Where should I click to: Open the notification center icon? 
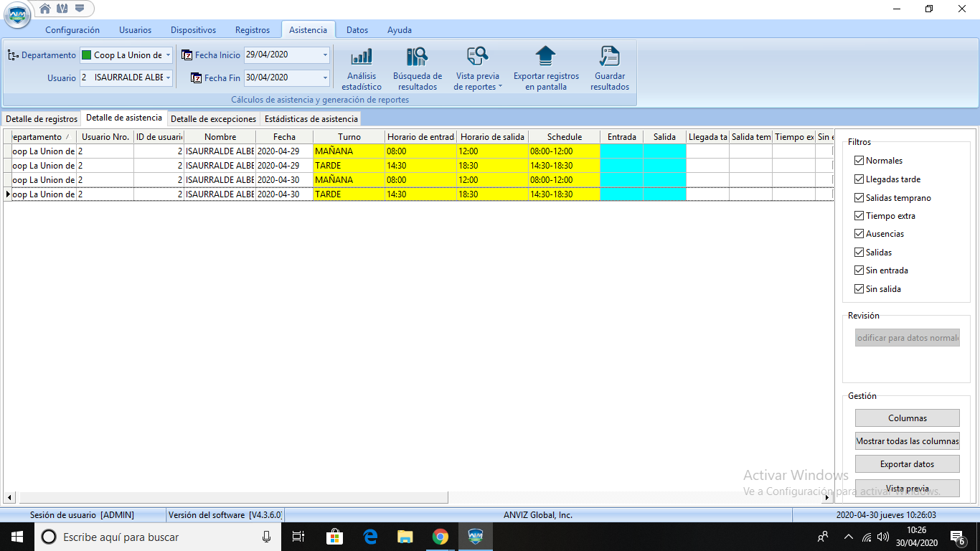[x=957, y=537]
